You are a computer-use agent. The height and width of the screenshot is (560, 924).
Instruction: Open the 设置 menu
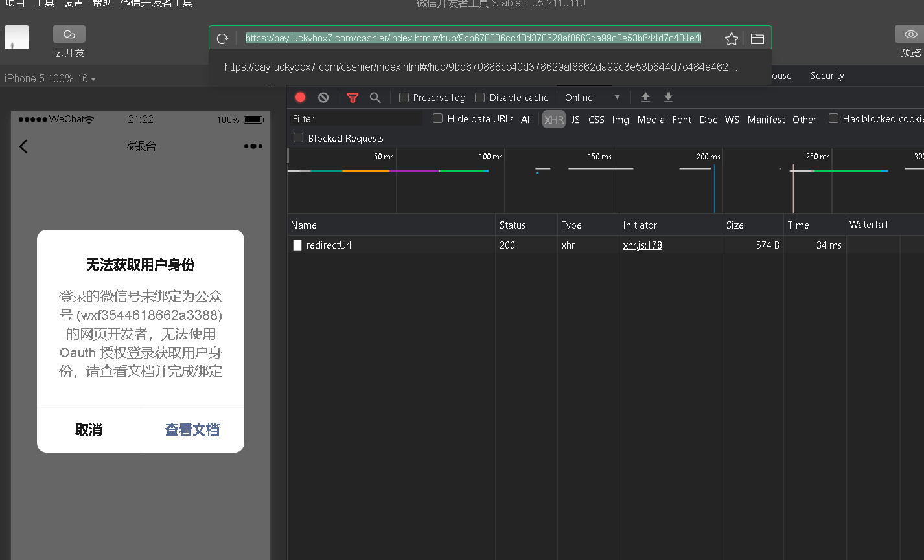tap(73, 4)
